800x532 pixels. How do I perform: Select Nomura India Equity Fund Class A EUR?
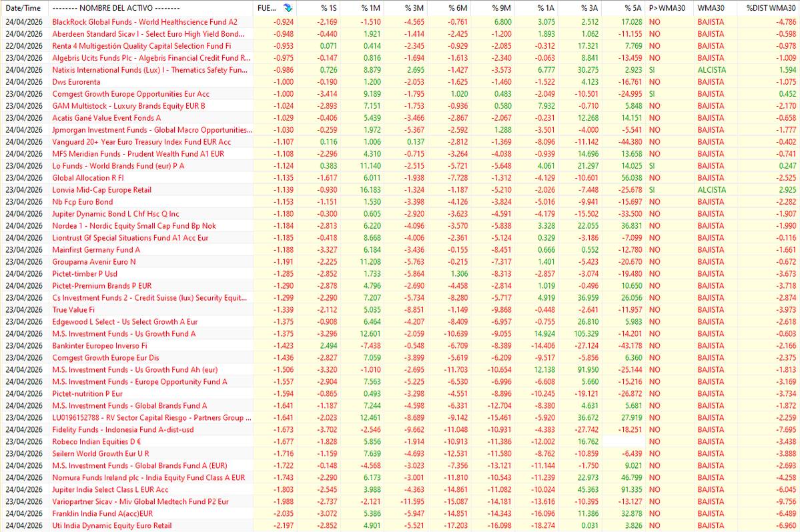pyautogui.click(x=149, y=477)
